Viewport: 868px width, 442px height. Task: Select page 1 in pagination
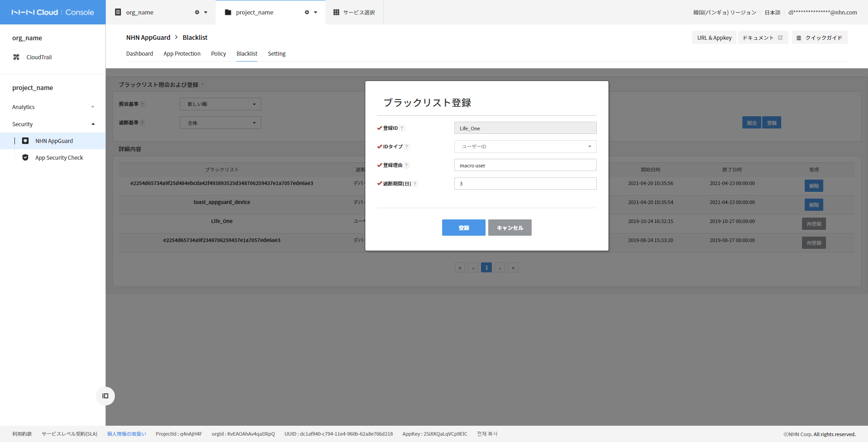[x=486, y=267]
